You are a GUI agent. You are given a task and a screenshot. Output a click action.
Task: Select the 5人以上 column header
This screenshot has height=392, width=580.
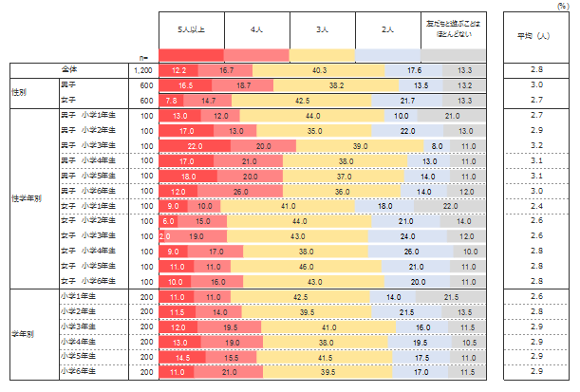coord(192,29)
